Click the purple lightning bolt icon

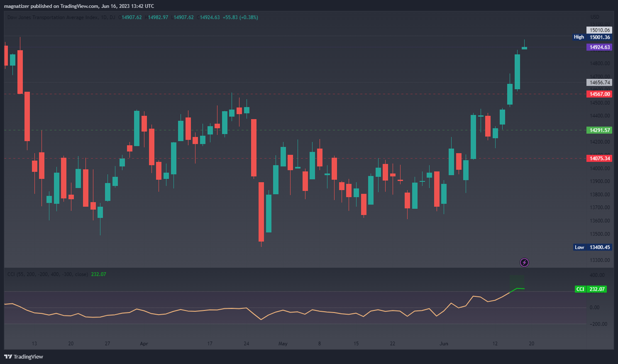[524, 262]
